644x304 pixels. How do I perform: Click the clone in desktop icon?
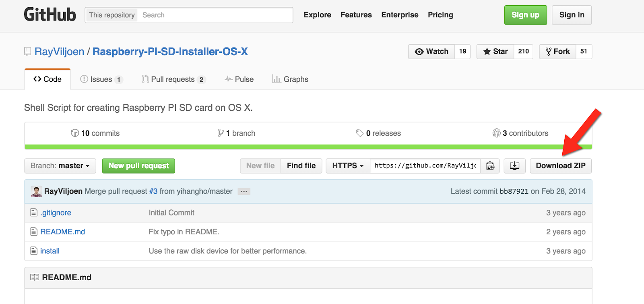click(514, 166)
